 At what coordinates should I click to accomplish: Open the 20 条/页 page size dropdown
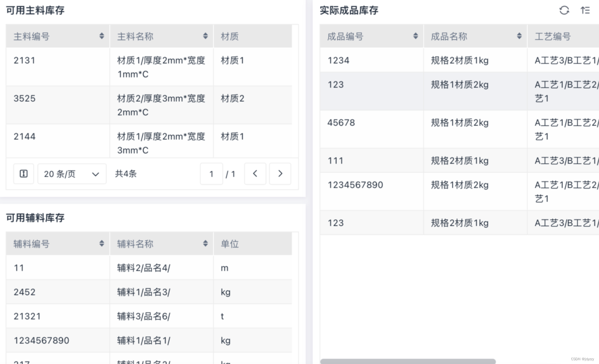click(72, 174)
